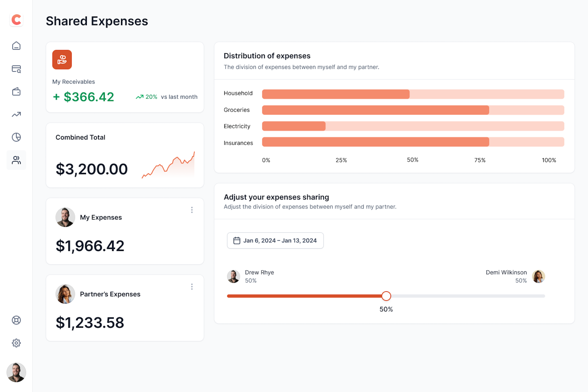Click the expense sharing slider handle
The height and width of the screenshot is (392, 588).
pos(386,296)
